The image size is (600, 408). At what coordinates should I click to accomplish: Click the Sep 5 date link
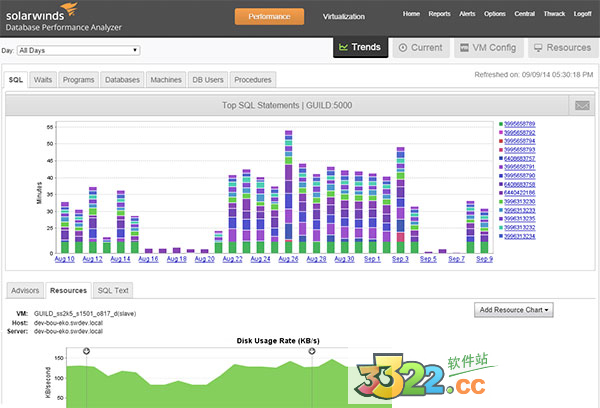click(428, 259)
